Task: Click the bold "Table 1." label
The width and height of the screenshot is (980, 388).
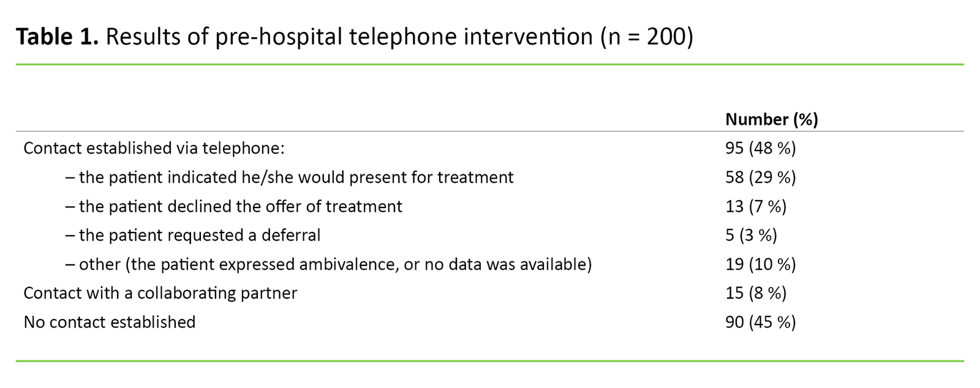Action: [x=56, y=37]
